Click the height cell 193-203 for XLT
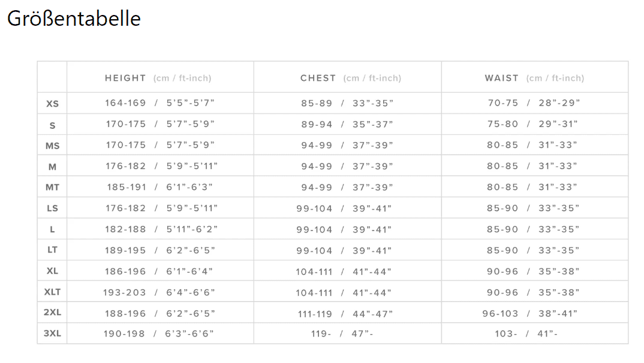The image size is (644, 363). 159,292
